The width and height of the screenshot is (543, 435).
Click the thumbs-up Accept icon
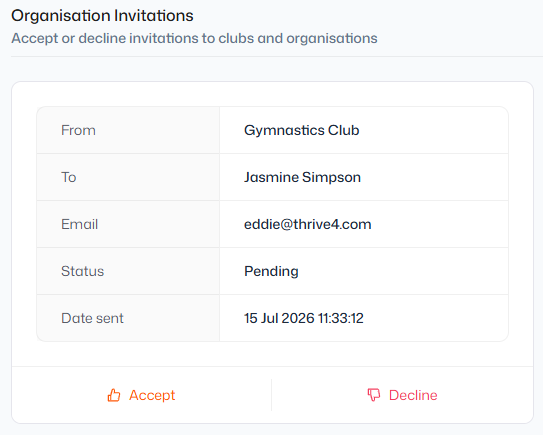point(114,395)
